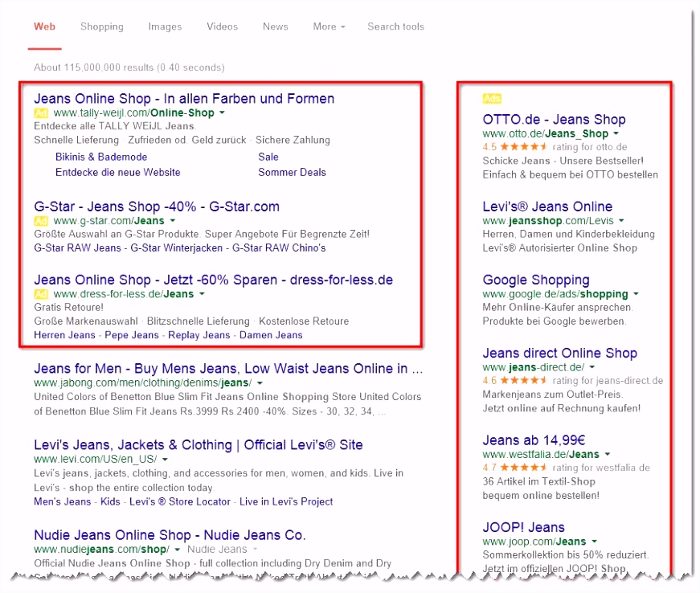This screenshot has height=593, width=700.
Task: Click '36 Artikel im Textil-Shop' text
Action: 538,481
